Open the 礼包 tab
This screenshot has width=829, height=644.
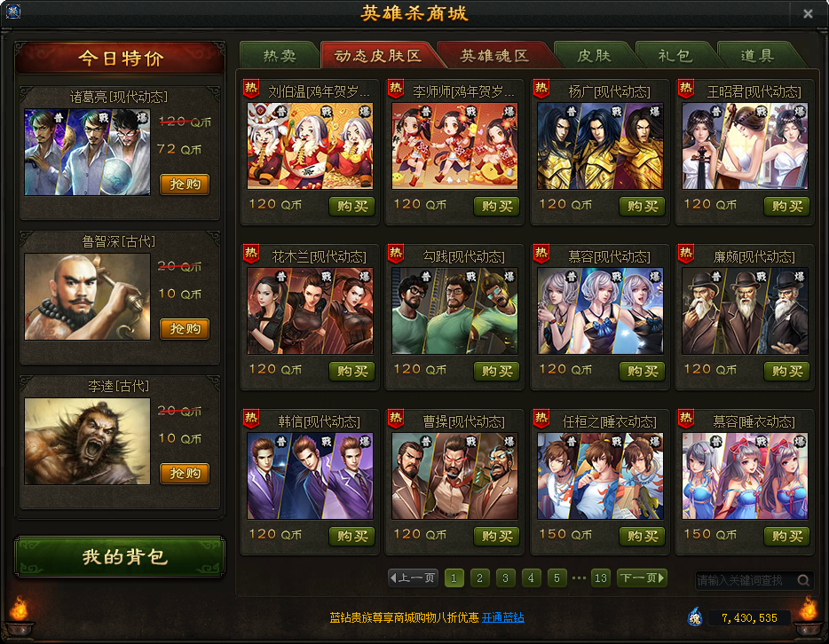pyautogui.click(x=675, y=56)
